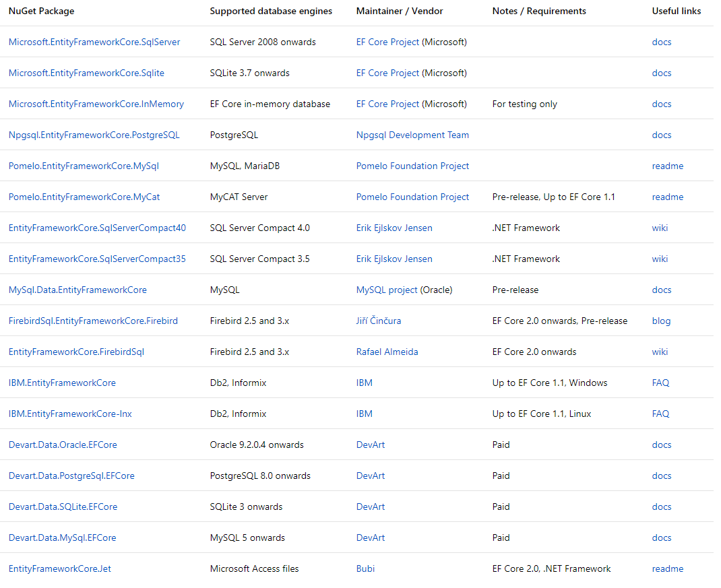Open docs link for Devart SQLite row
Viewport: 721px width, 588px height.
661,507
